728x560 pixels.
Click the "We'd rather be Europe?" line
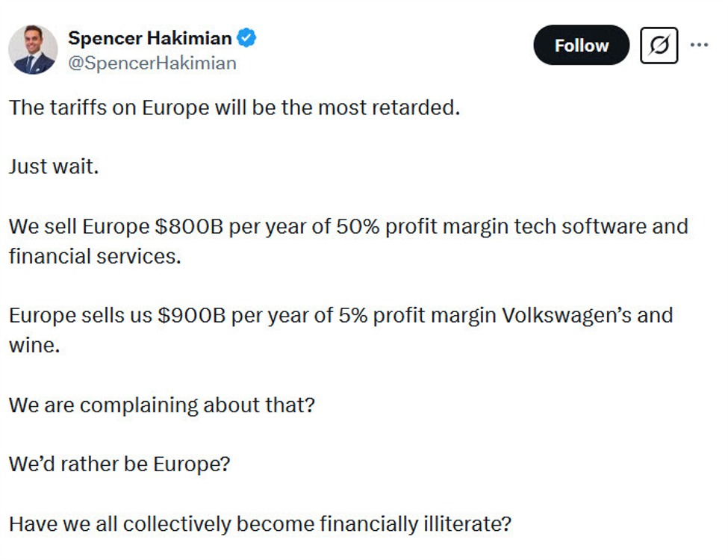pyautogui.click(x=119, y=464)
